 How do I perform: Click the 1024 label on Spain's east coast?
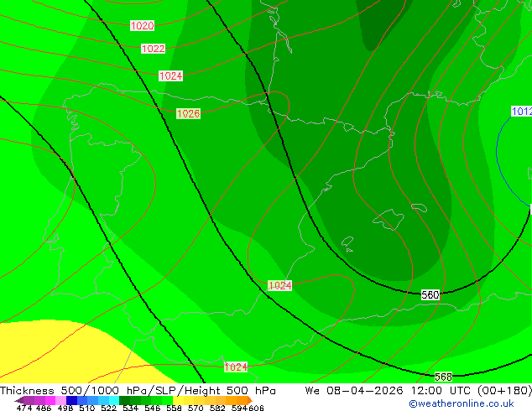pos(279,285)
